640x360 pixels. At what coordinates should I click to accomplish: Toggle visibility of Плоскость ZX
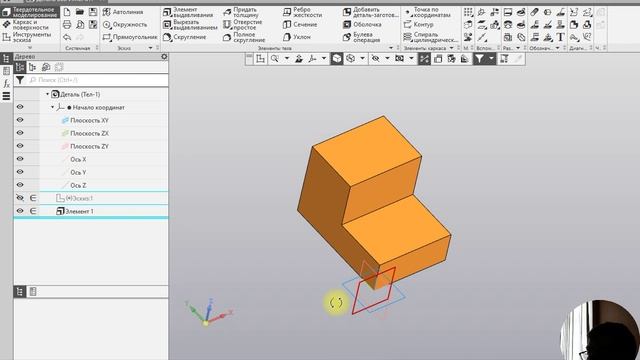20,133
